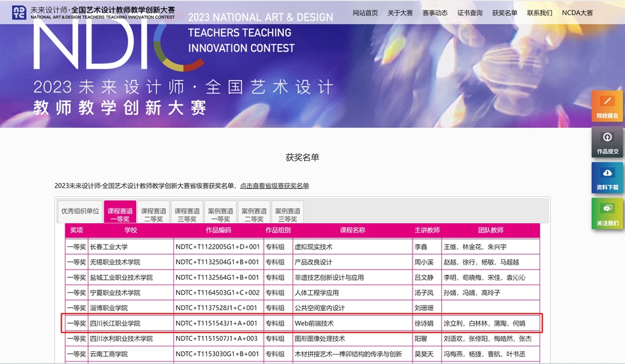Image resolution: width=625 pixels, height=364 pixels.
Task: Click teacher name 周小溪
Action: pos(424,262)
